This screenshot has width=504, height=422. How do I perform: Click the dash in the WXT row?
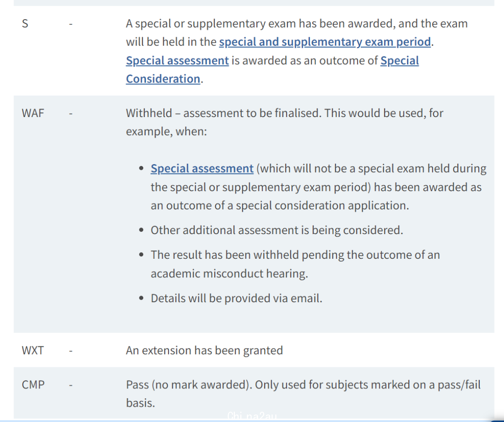(71, 351)
